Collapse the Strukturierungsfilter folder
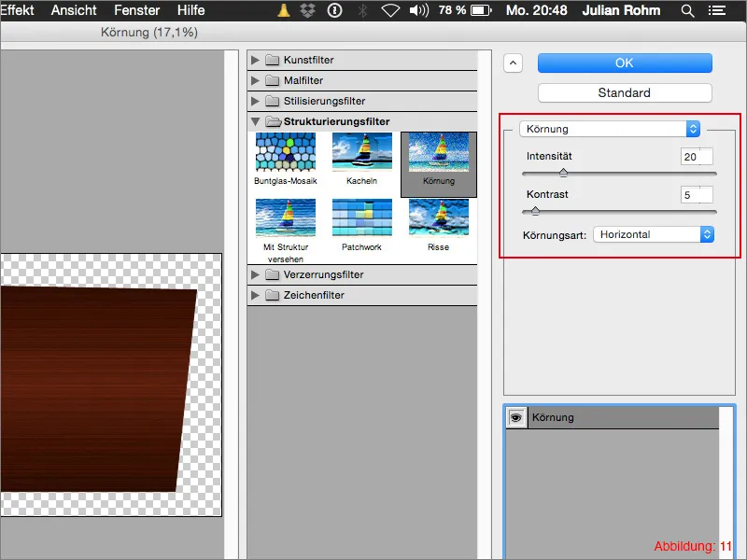 pyautogui.click(x=256, y=121)
